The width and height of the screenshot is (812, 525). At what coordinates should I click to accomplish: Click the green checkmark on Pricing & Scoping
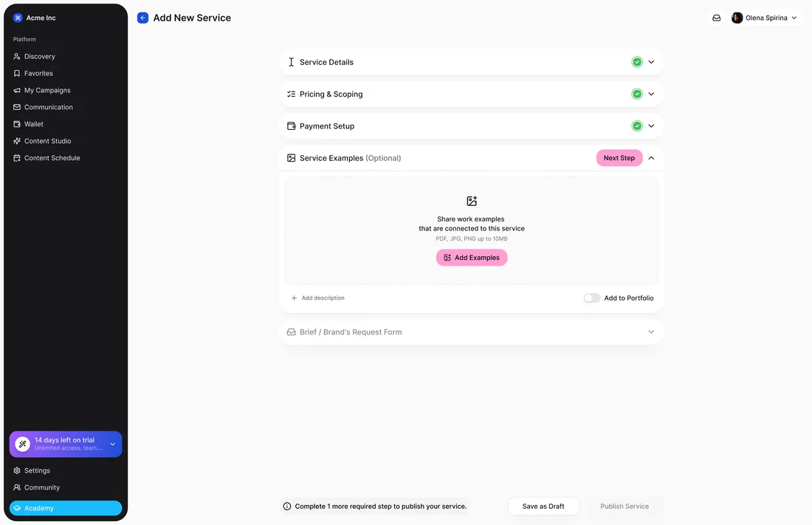coord(637,94)
